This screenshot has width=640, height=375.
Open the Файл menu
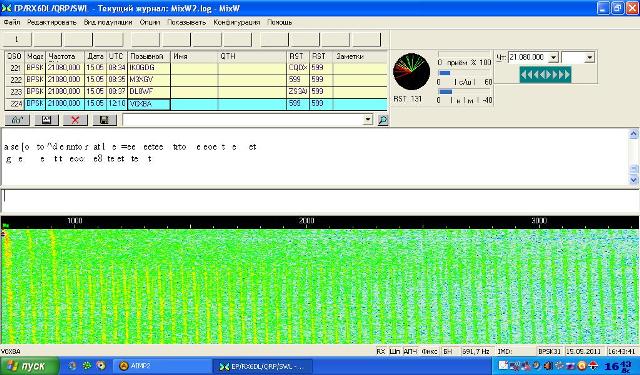(x=11, y=22)
